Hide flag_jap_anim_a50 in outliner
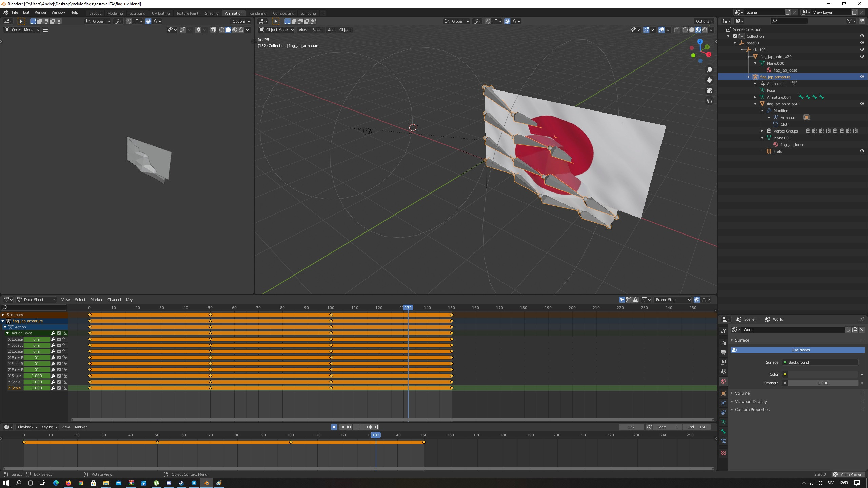The height and width of the screenshot is (488, 868). click(x=862, y=104)
